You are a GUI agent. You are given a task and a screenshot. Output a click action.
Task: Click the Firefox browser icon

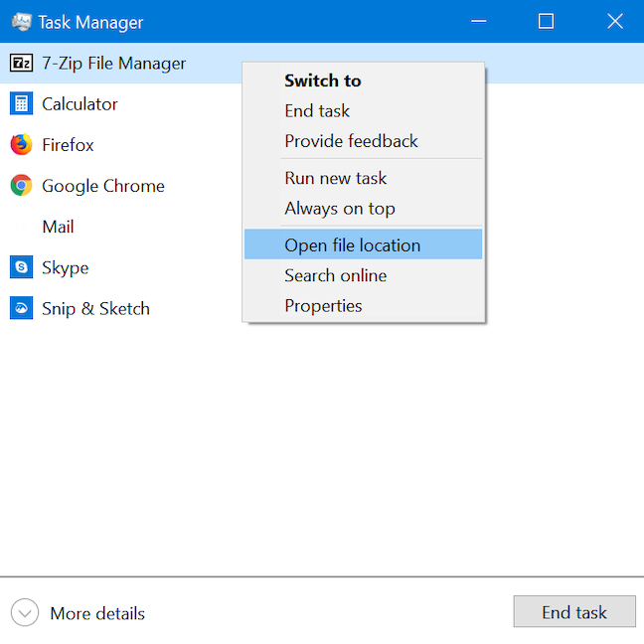(21, 144)
